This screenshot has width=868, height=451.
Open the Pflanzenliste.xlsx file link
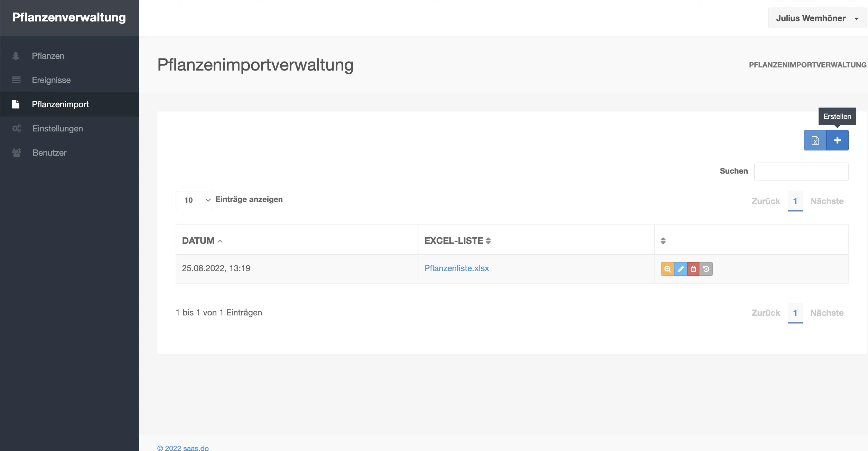(456, 268)
